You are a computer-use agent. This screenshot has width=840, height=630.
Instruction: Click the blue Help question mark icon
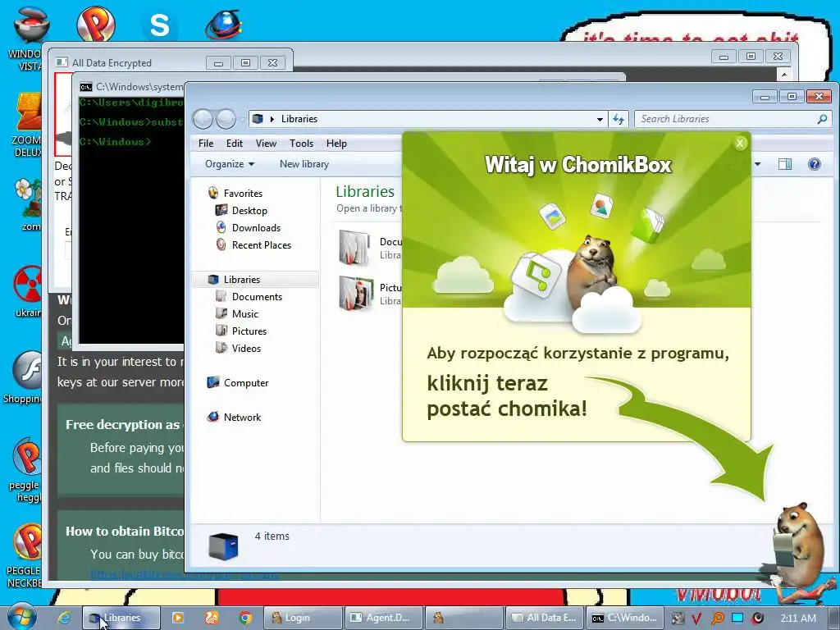(815, 164)
